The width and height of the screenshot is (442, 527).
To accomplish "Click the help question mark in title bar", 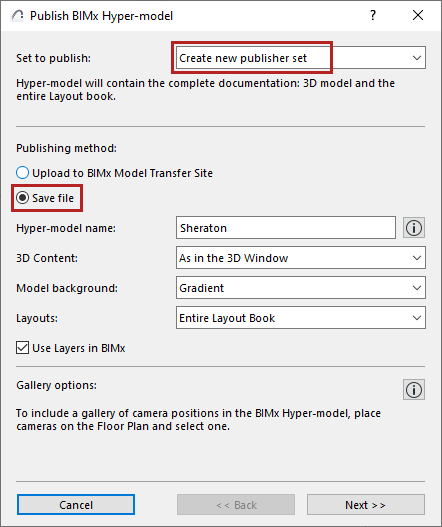I will pos(373,15).
